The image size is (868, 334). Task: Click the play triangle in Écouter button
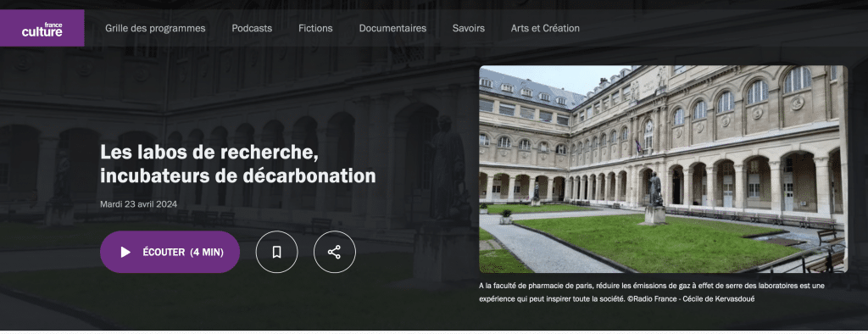125,252
